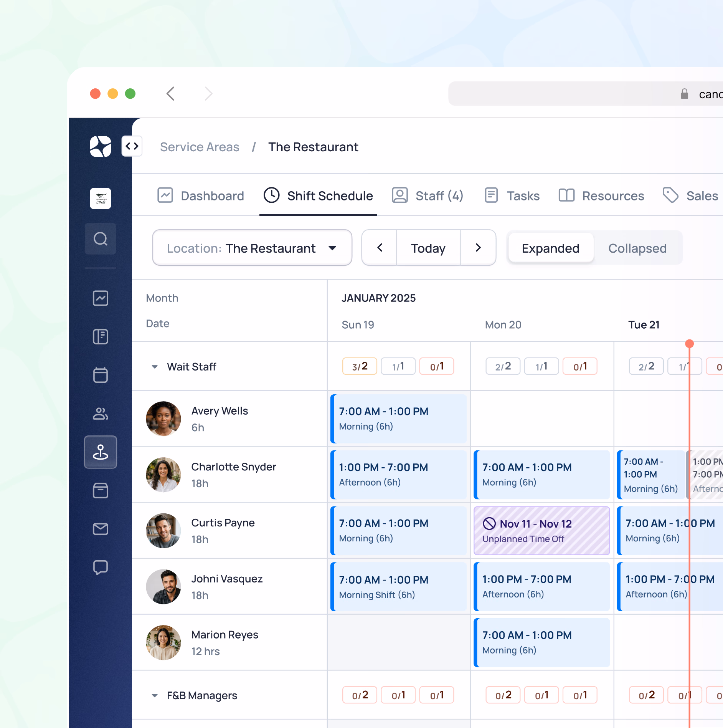Open Johni Vasquez's Monday afternoon shift
This screenshot has height=728, width=723.
coord(542,587)
